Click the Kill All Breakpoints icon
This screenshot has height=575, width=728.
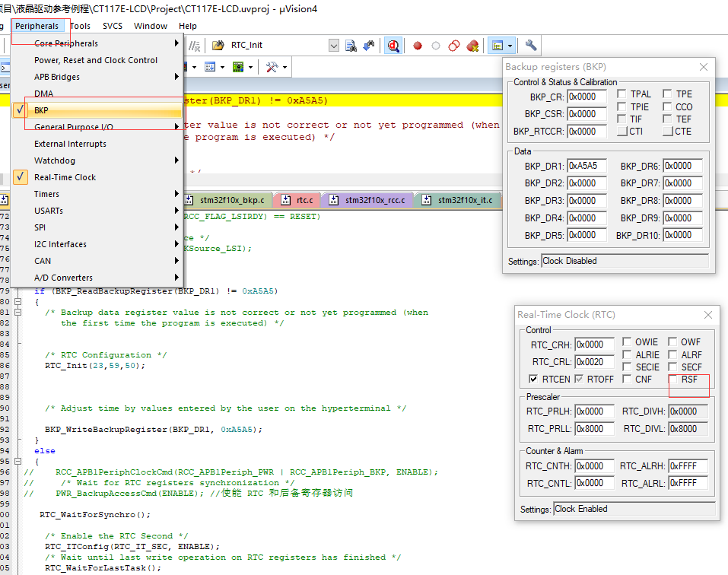click(x=472, y=46)
